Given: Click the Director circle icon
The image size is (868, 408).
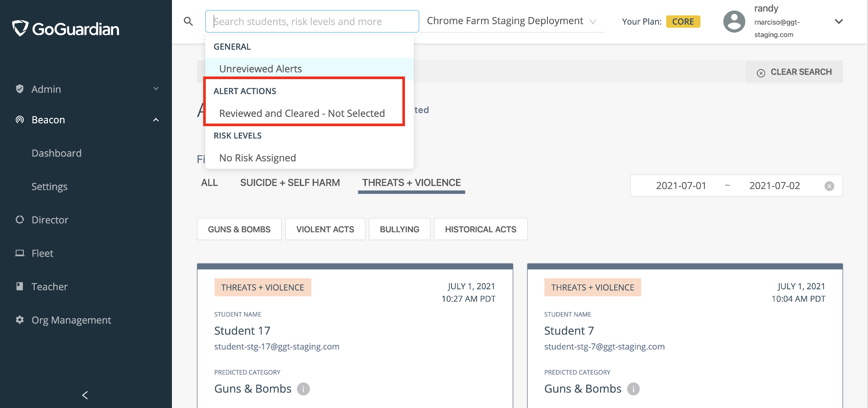Looking at the screenshot, I should pos(19,219).
